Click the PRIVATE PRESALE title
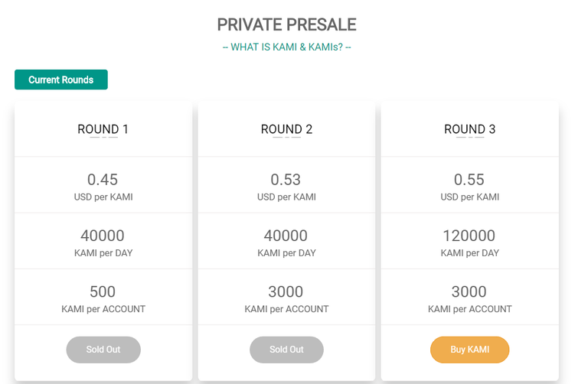Viewport: 588px width, 384px height. click(x=287, y=24)
